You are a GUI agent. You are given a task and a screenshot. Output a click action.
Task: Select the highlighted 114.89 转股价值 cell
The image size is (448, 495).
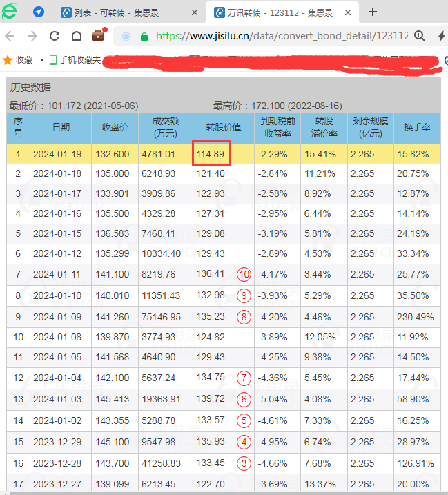tap(211, 154)
